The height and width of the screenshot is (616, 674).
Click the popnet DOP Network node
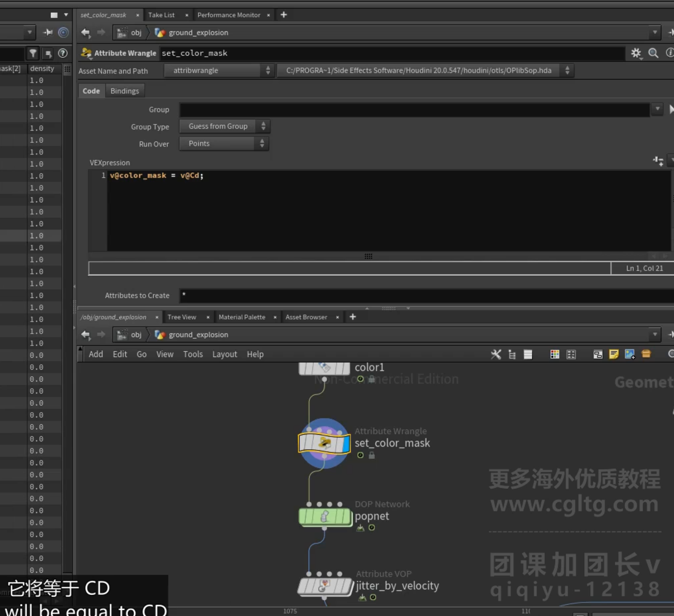[325, 516]
